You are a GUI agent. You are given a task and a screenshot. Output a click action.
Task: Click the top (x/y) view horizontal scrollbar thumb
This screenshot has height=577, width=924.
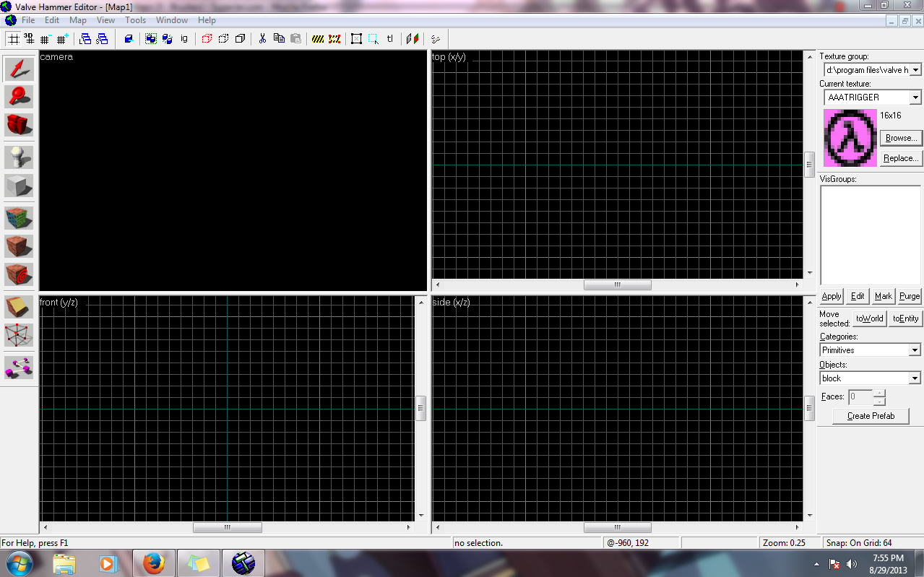point(617,285)
